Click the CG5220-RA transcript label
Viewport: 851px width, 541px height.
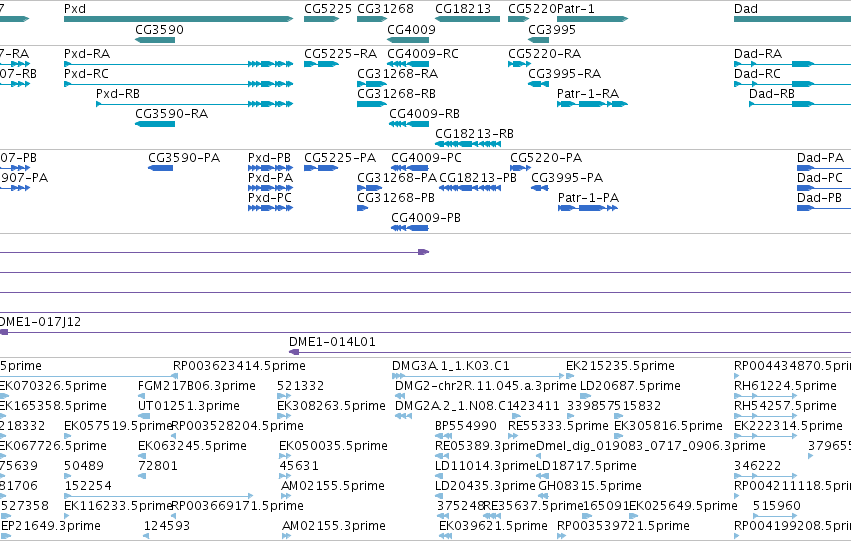pos(544,54)
